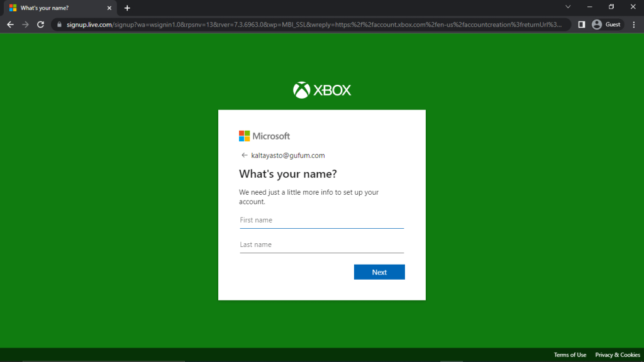Click the Xbox logo
This screenshot has width=644, height=362.
point(322,90)
